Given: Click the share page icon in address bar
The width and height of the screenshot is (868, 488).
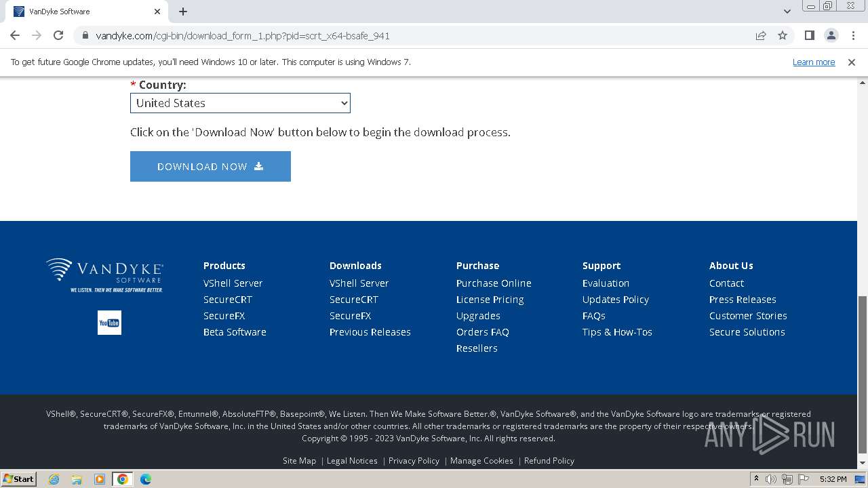Looking at the screenshot, I should (x=761, y=35).
